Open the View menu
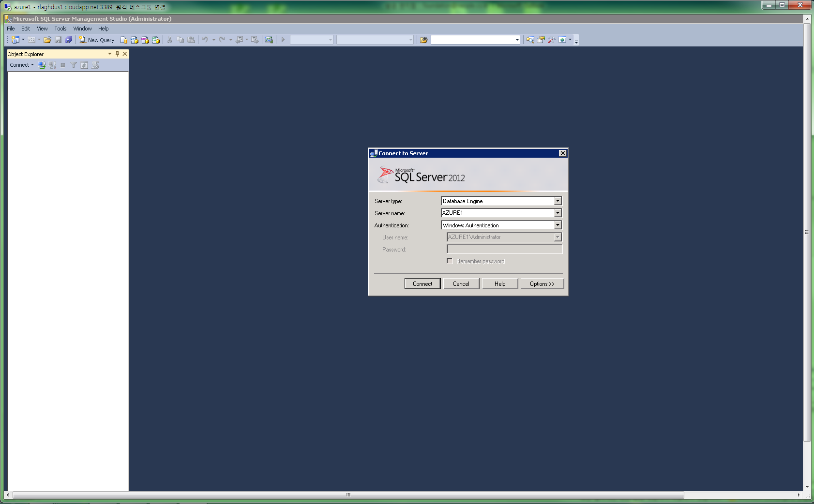 42,29
